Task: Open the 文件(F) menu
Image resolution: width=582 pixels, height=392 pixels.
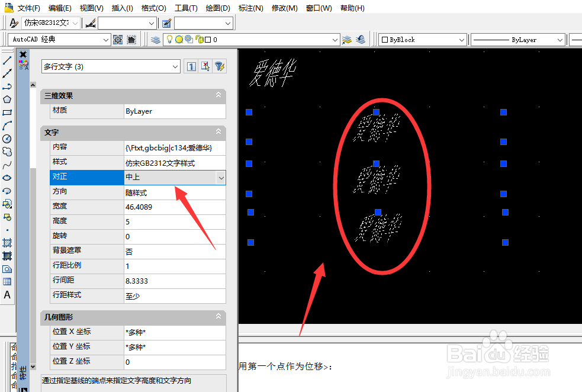Action: pos(28,8)
